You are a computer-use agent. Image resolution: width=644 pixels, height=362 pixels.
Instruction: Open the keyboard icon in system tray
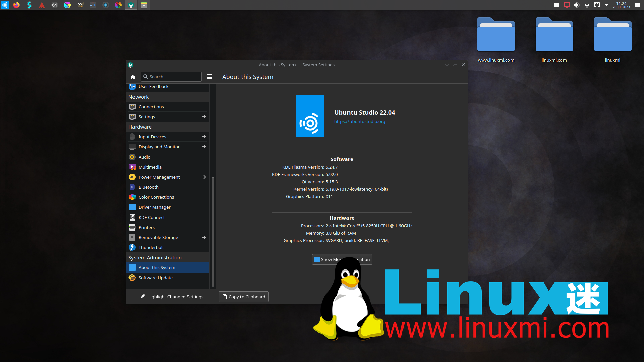pos(557,5)
